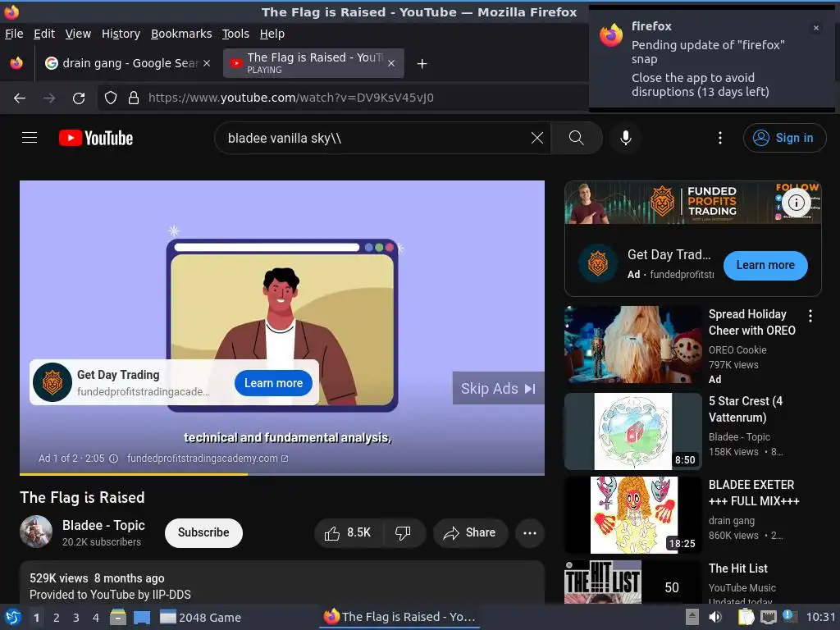Go forward with Firefox forward arrow
Screen dimensions: 840x630
(x=49, y=98)
